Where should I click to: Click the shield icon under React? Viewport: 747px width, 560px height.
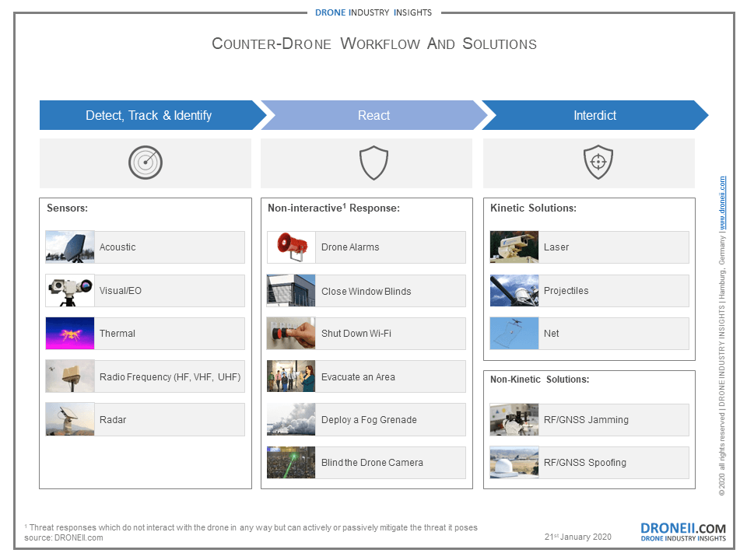click(373, 163)
